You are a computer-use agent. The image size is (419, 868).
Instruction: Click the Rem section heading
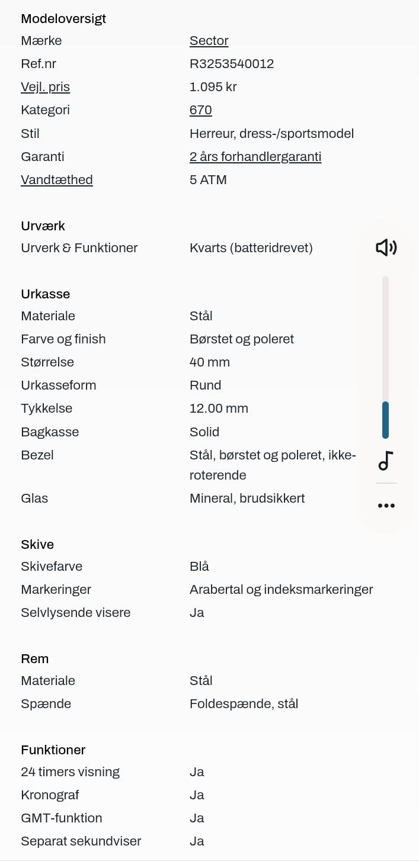34,658
